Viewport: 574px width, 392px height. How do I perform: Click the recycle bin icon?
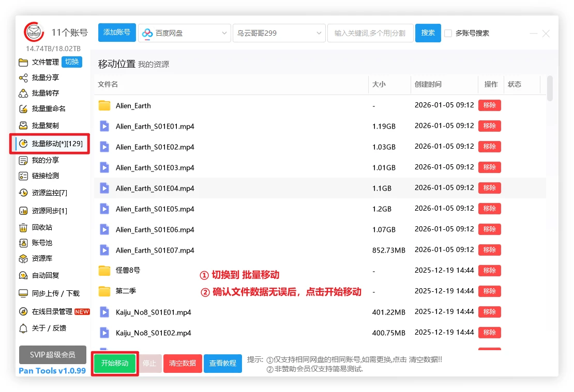[x=23, y=228]
